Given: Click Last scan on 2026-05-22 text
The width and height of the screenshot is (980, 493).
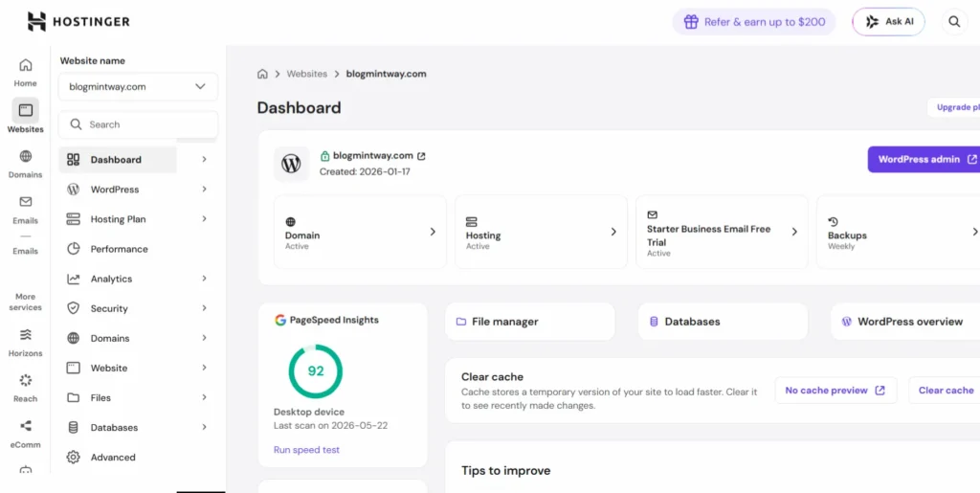Looking at the screenshot, I should pos(330,426).
